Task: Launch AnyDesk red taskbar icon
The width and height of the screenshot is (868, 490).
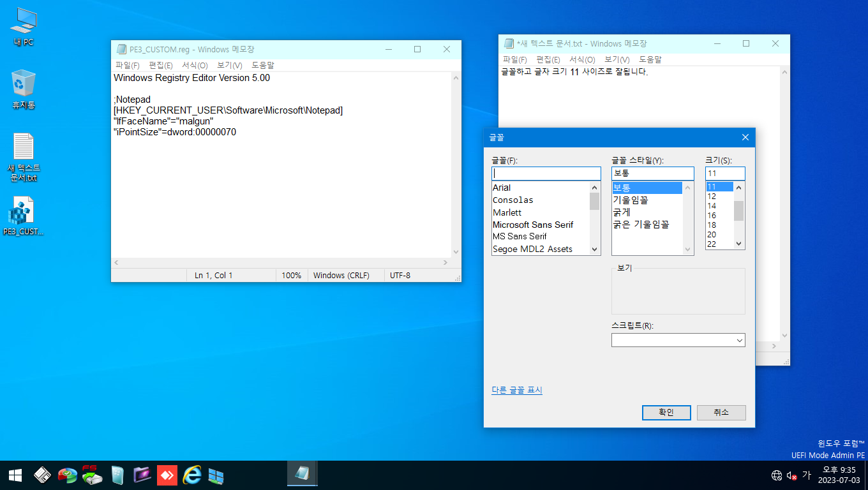Action: (167, 475)
